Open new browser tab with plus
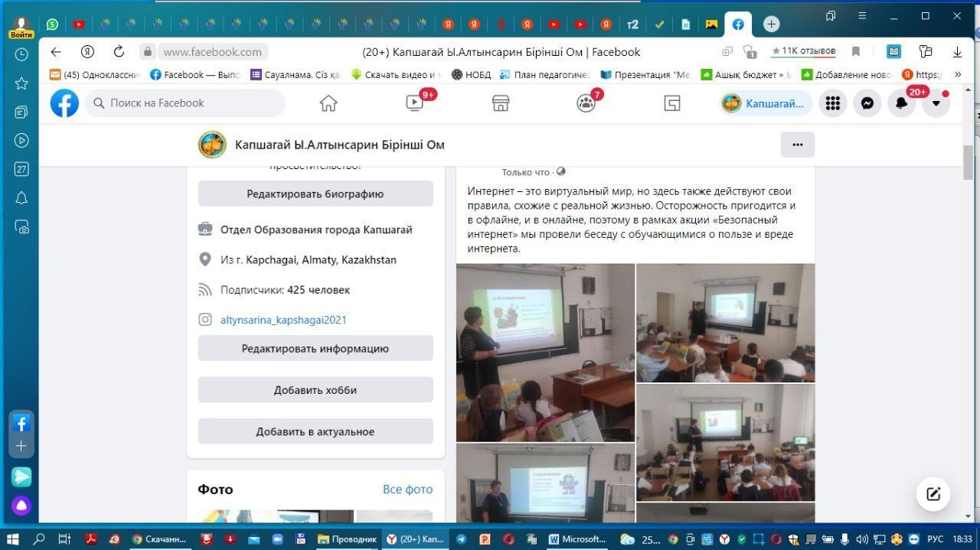 [x=771, y=24]
